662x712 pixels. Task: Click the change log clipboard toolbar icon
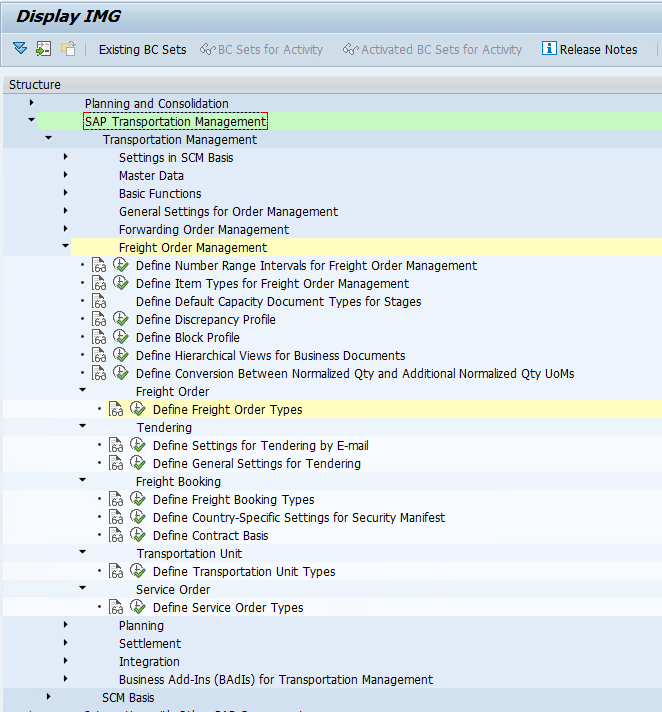click(68, 49)
